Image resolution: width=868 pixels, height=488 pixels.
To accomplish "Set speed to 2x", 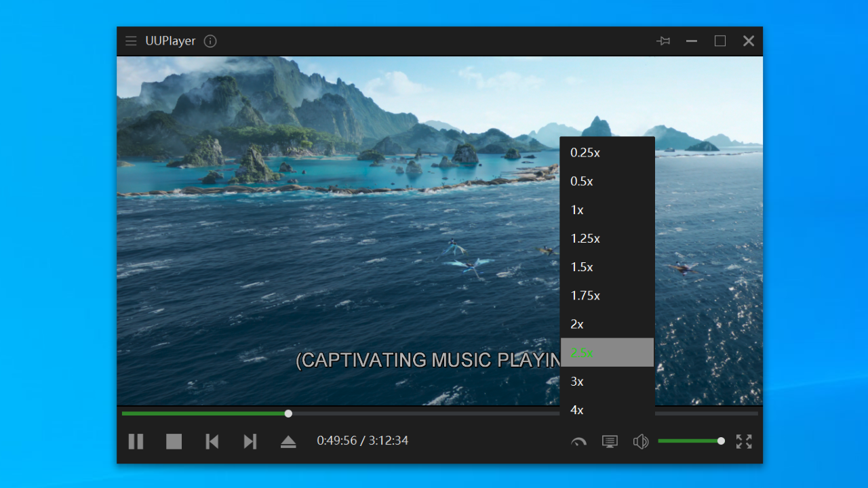I will (608, 324).
